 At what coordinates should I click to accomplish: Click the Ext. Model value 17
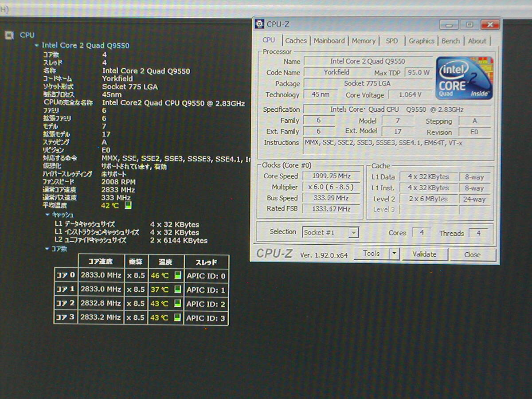click(397, 131)
